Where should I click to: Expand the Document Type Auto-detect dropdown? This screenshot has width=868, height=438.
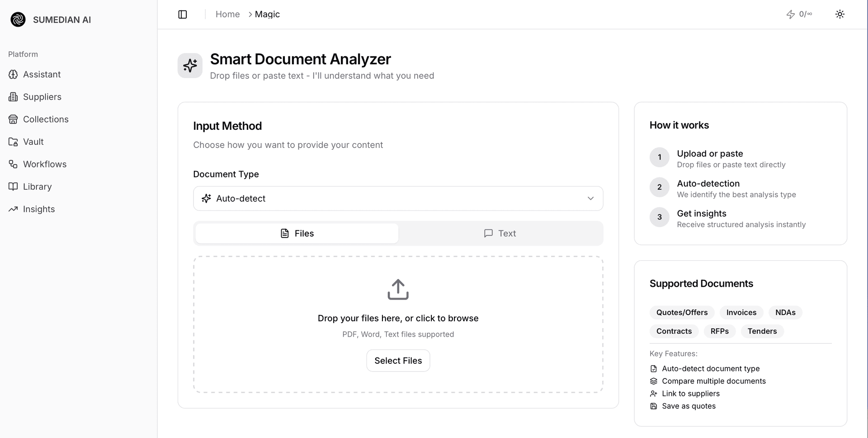click(x=398, y=199)
